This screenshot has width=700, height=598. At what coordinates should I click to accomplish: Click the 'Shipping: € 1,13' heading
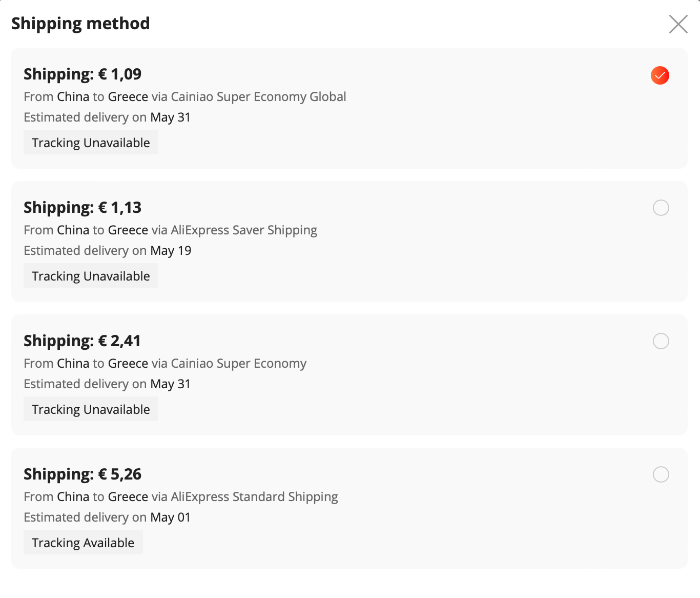click(x=83, y=208)
